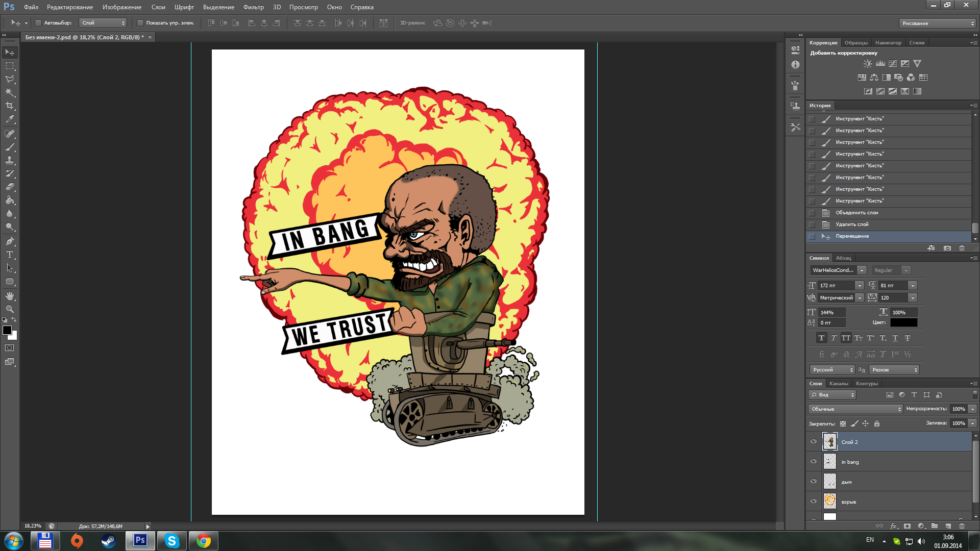Hide the взрыв layer
Viewport: 980px width, 551px height.
pos(814,502)
